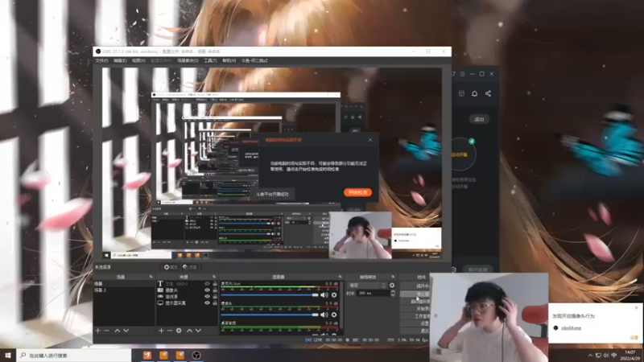Open the 斗鱼 plugin menu in OBS
The height and width of the screenshot is (362, 644).
(254, 60)
